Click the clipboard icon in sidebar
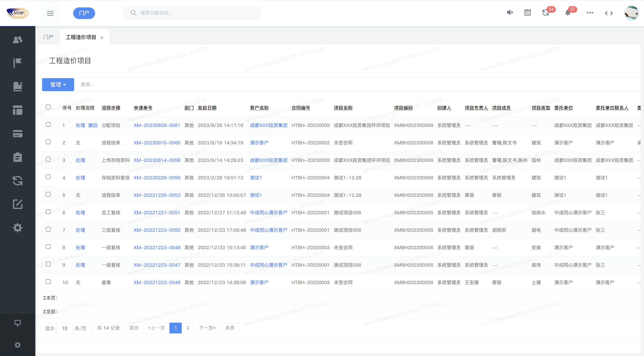The width and height of the screenshot is (644, 356). click(17, 157)
